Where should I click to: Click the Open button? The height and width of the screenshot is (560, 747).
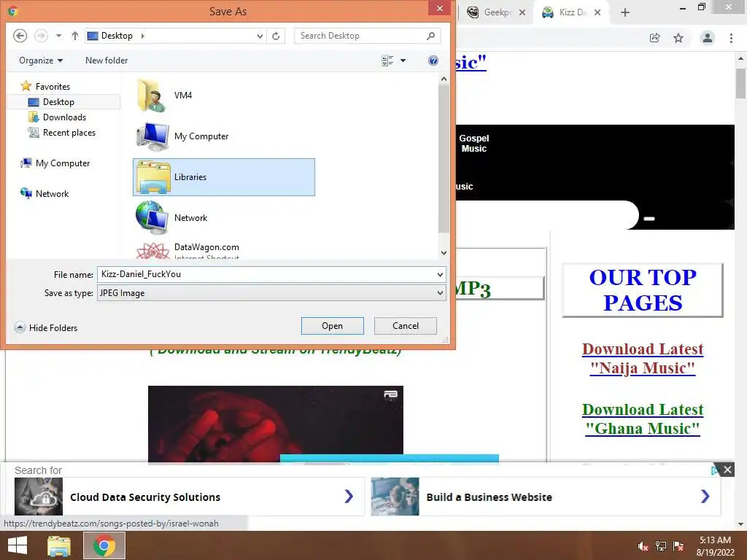click(333, 326)
